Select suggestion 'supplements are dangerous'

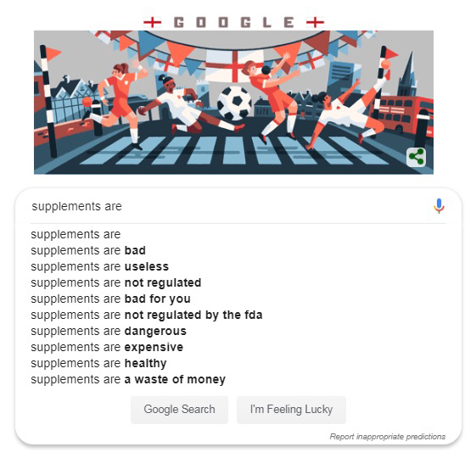[x=109, y=331]
